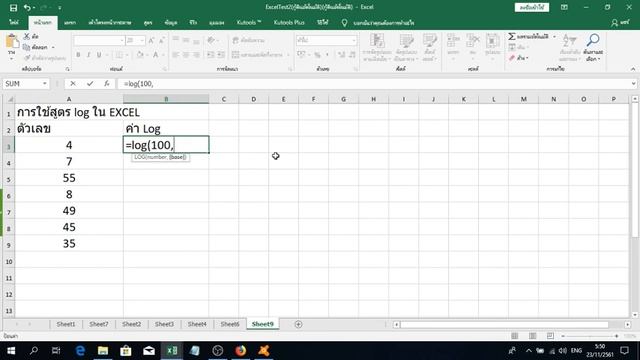640x360 pixels.
Task: Open the Name Box dropdown showing SUM
Action: coord(44,84)
